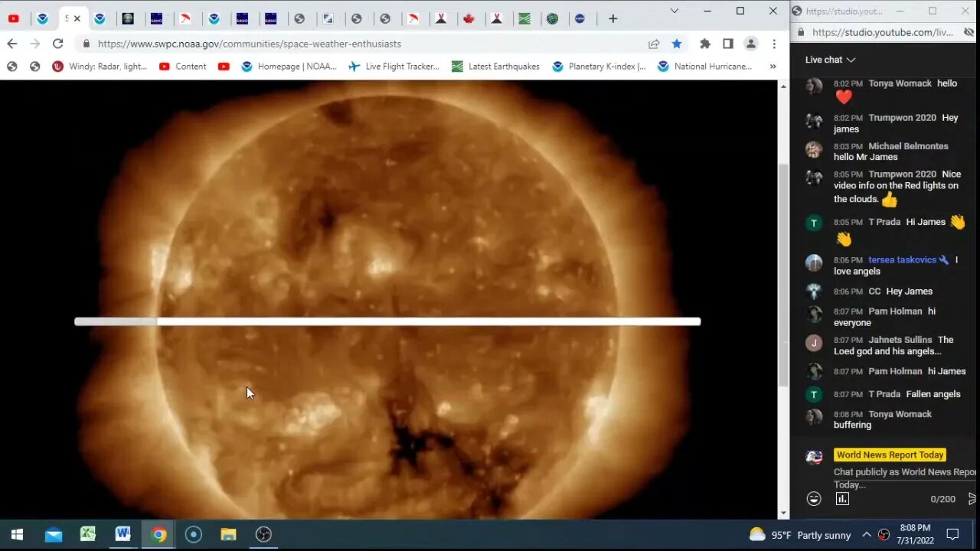Open the 8:08 PM taskbar clock

pos(915,534)
